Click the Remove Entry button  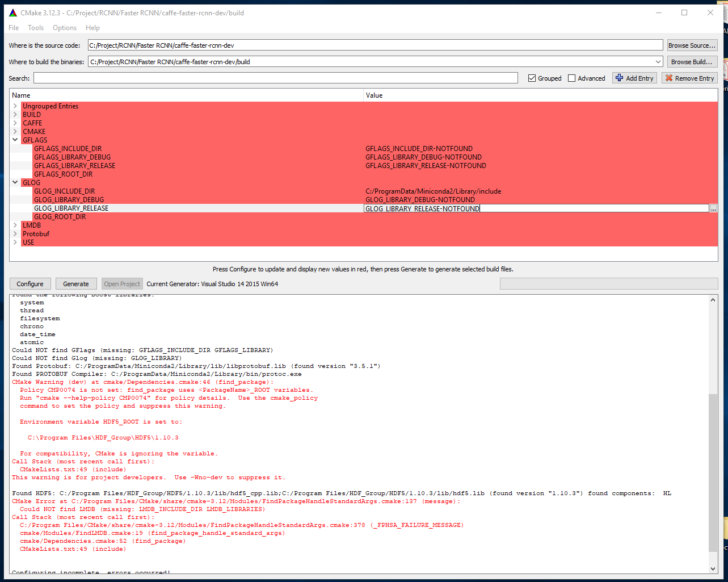(x=689, y=78)
